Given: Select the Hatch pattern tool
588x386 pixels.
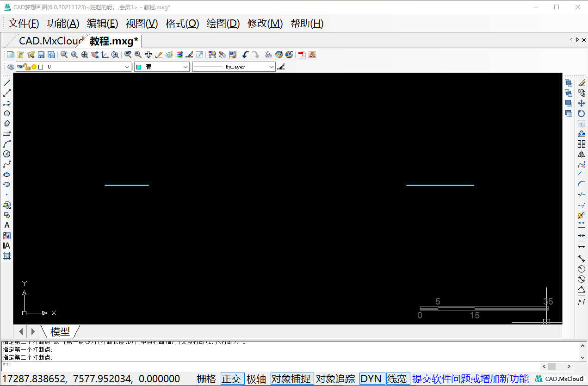Looking at the screenshot, I should click(7, 256).
